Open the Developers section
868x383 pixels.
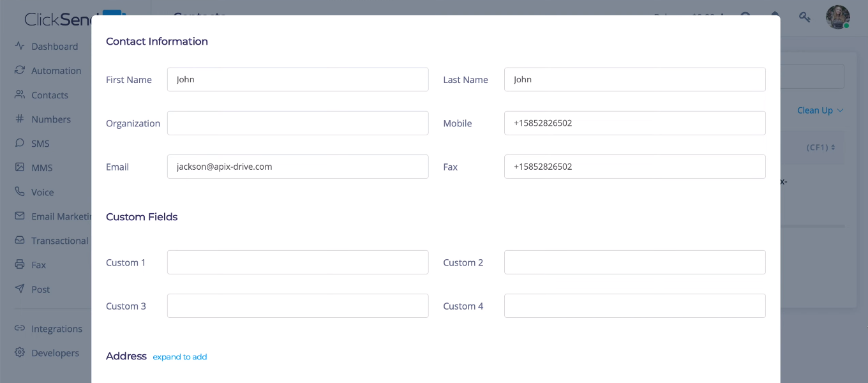(55, 352)
